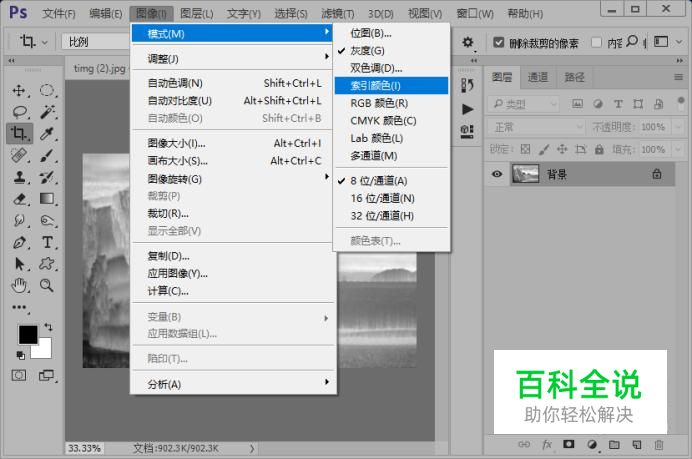Select the Move tool
The width and height of the screenshot is (692, 459).
pyautogui.click(x=19, y=91)
